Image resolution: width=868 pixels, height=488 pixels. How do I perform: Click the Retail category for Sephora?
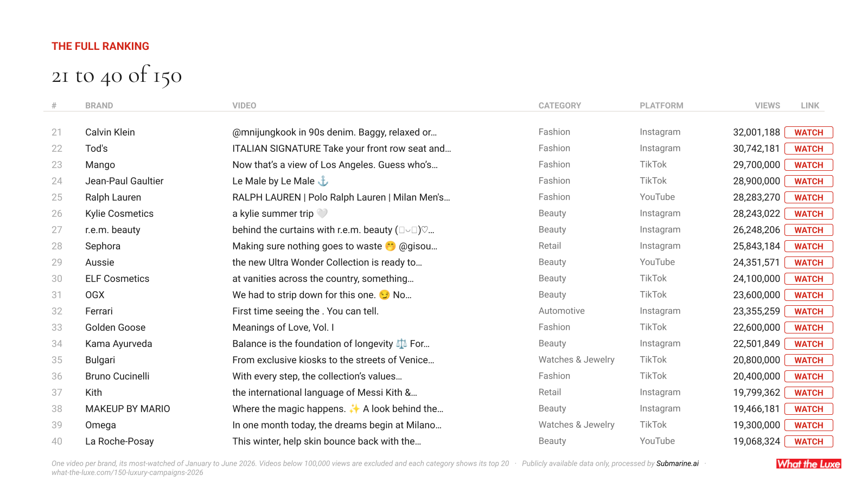tap(550, 246)
